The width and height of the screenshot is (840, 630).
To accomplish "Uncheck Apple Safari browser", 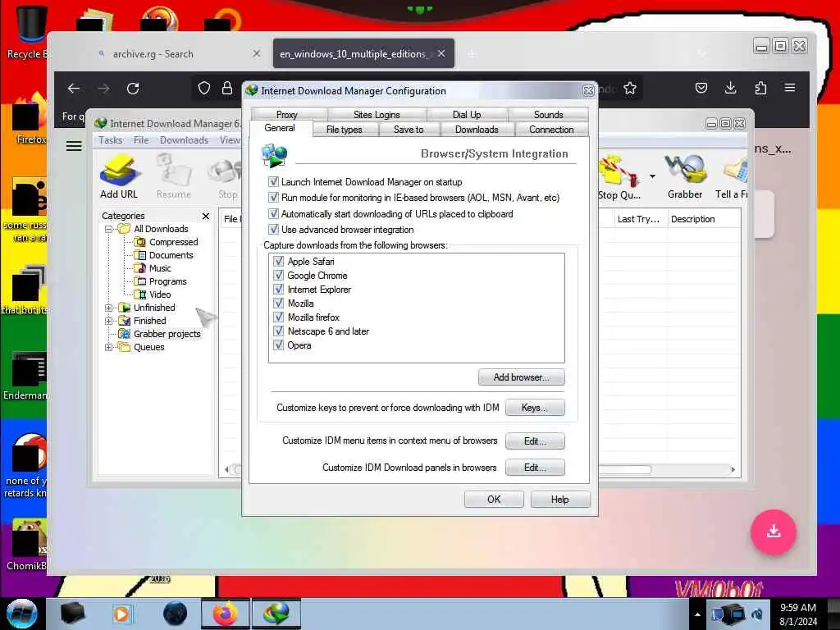I will click(279, 262).
